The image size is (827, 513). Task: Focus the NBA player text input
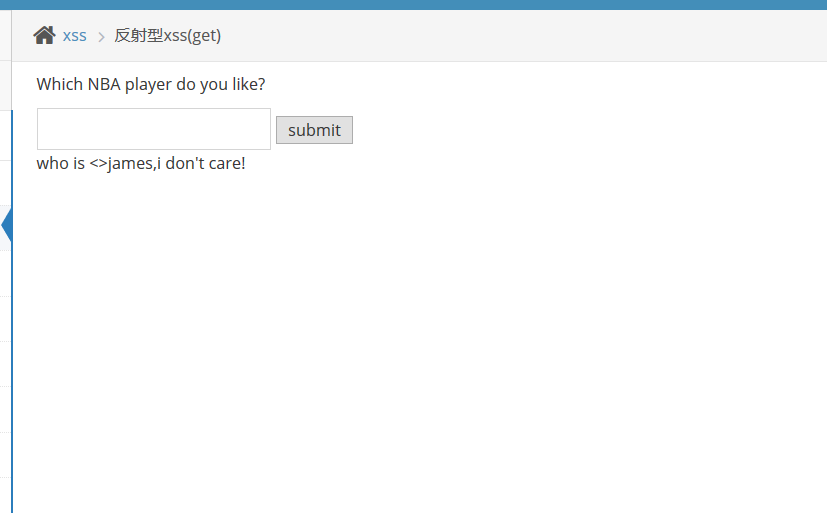click(x=154, y=129)
